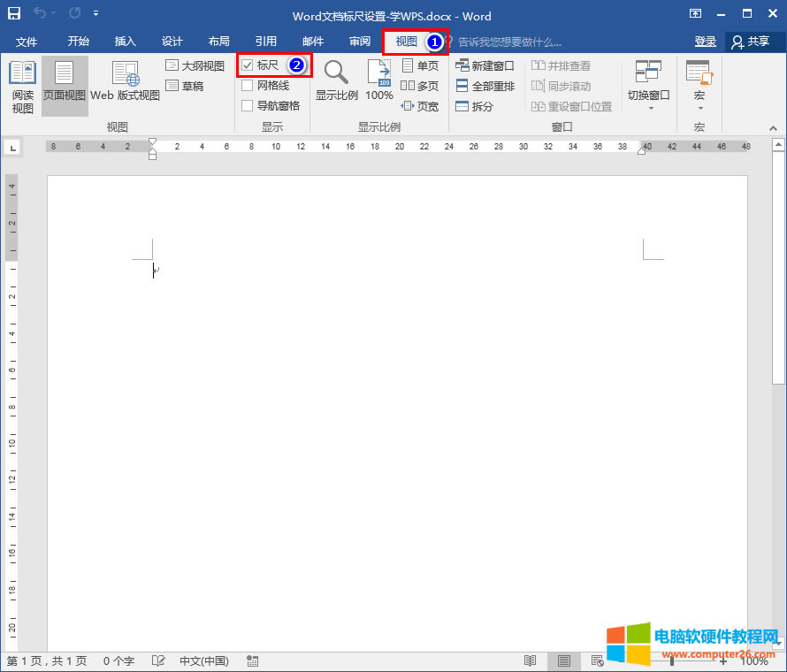Click the Arrange All windows button

[485, 86]
